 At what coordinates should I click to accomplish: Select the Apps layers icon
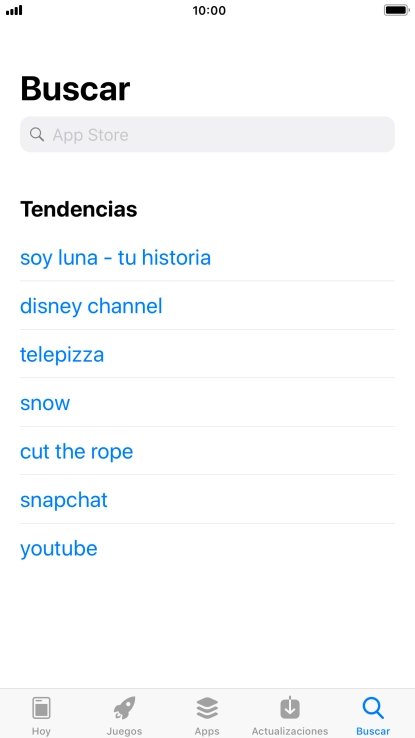coord(207,708)
